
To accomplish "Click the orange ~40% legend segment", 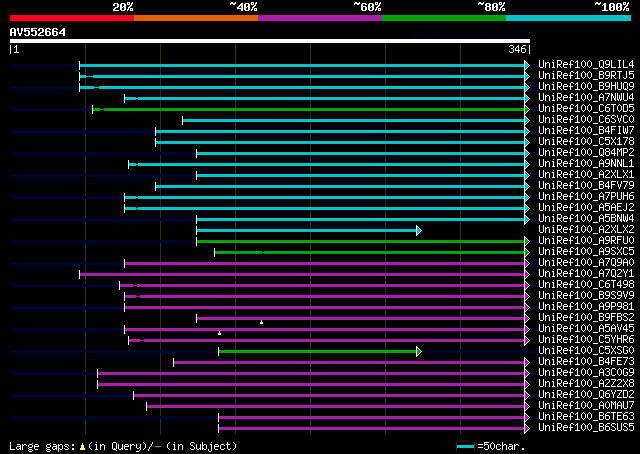I will point(196,18).
